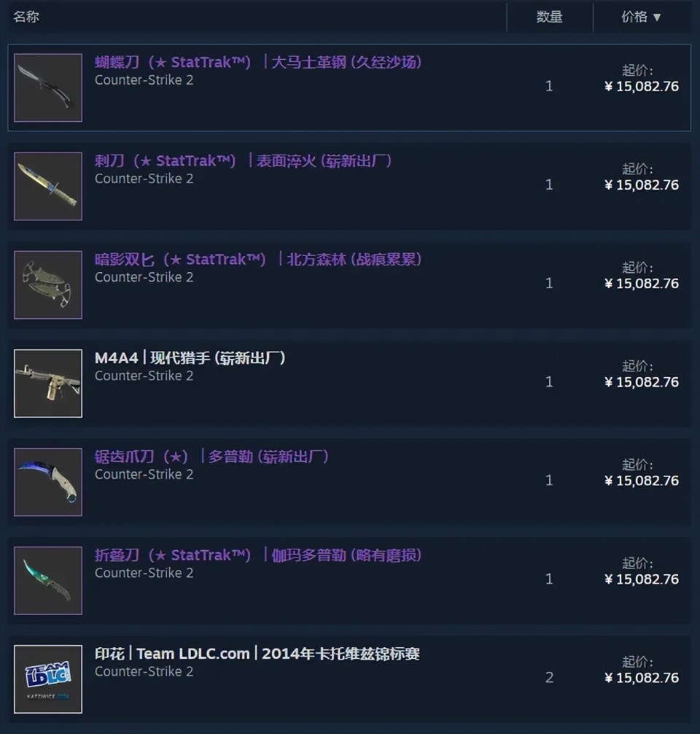Open the Team LDLC sticker thumbnail
The height and width of the screenshot is (734, 700).
48,679
